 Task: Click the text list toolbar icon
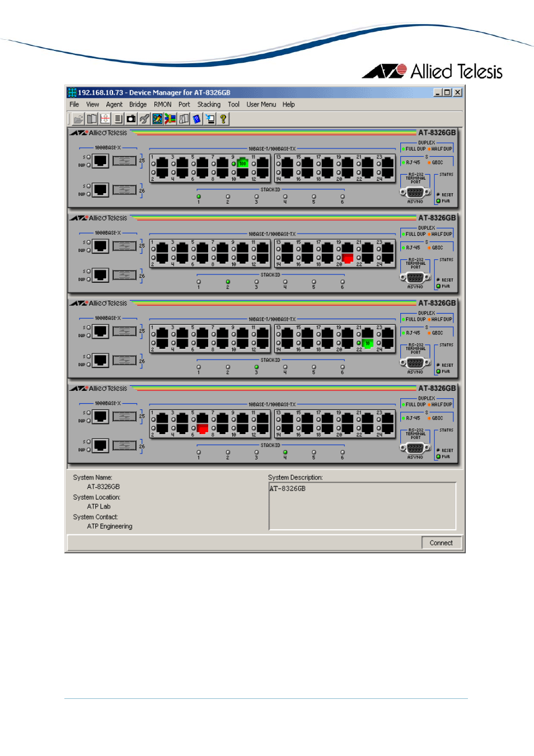(x=118, y=119)
